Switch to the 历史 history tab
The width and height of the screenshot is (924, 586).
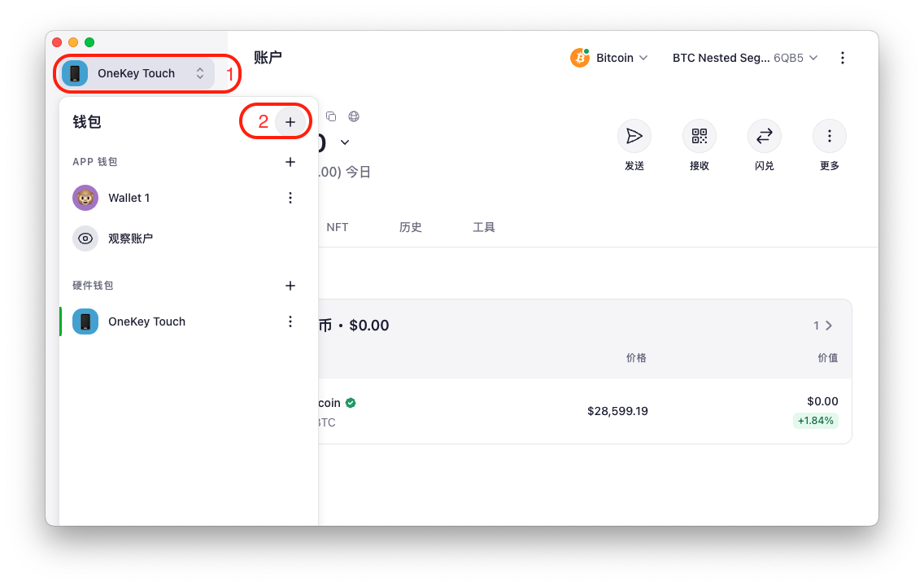coord(410,228)
